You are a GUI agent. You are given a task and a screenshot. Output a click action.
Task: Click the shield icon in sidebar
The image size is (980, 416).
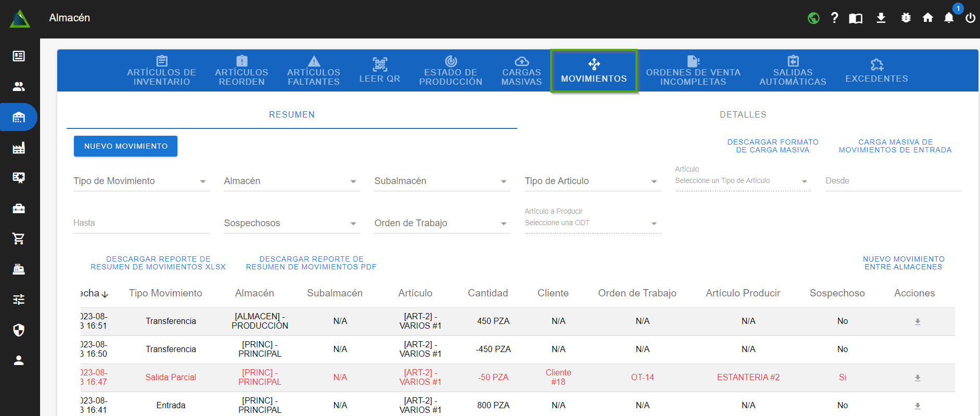click(x=19, y=330)
